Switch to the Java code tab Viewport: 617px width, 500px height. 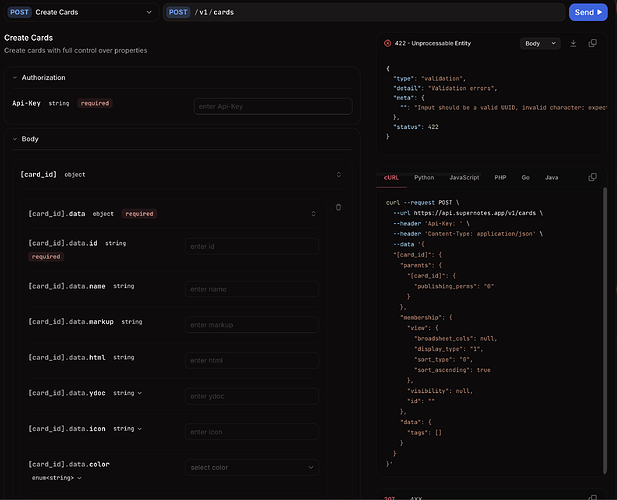coord(551,177)
